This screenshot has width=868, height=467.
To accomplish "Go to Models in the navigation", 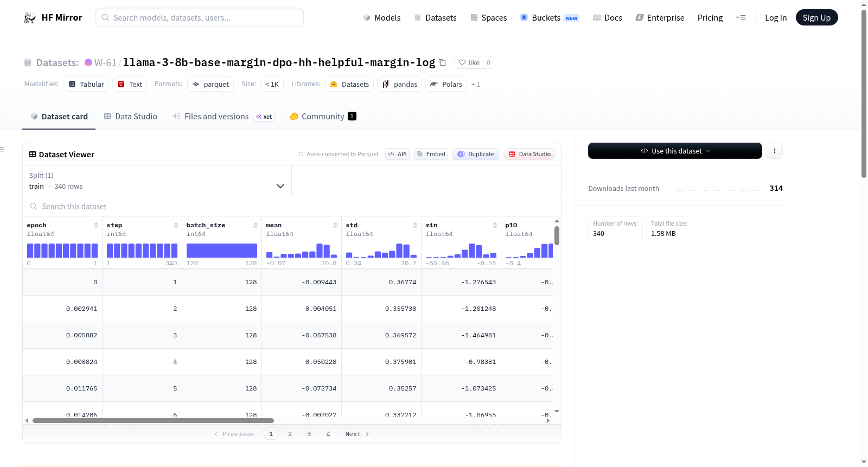I will tap(382, 18).
